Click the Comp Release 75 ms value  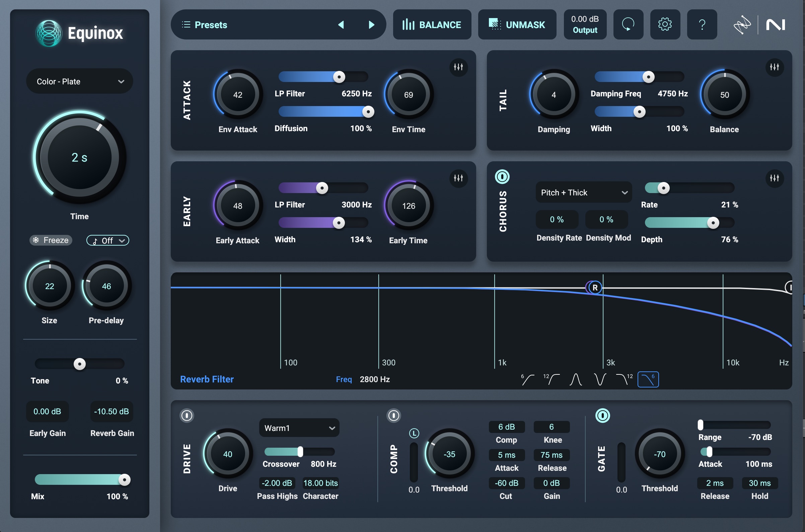click(x=552, y=455)
